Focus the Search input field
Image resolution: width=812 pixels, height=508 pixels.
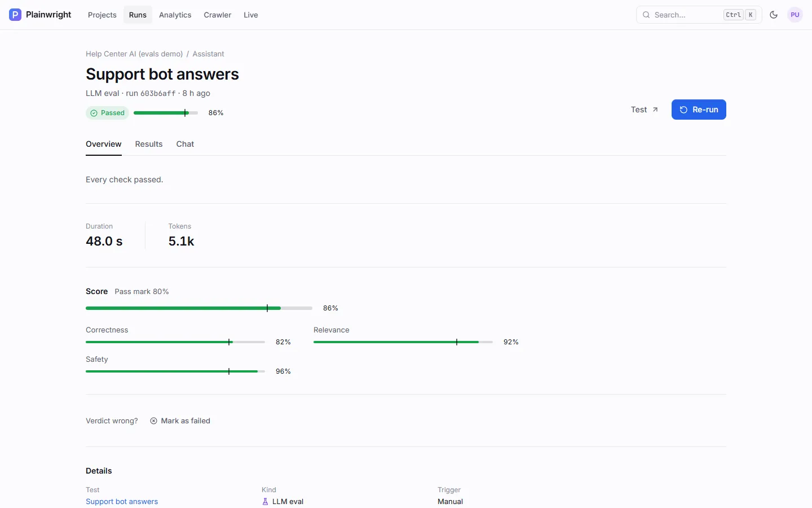[699, 15]
